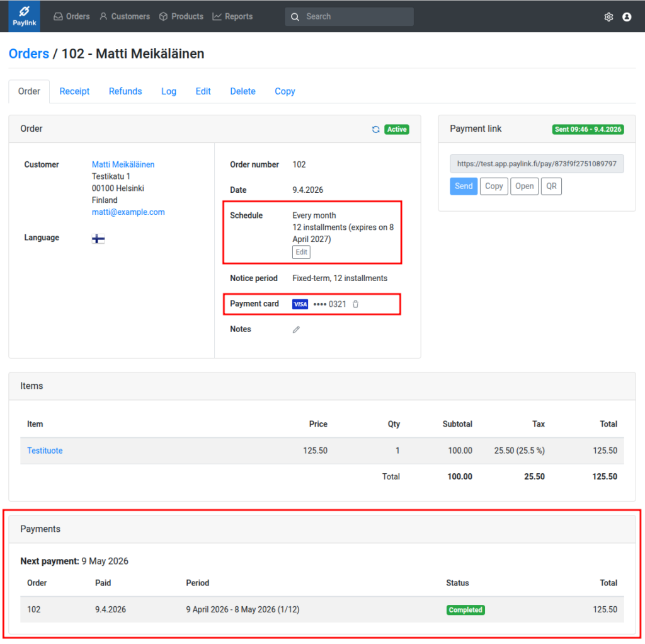
Task: Click the matti@example.com email link
Action: click(128, 212)
